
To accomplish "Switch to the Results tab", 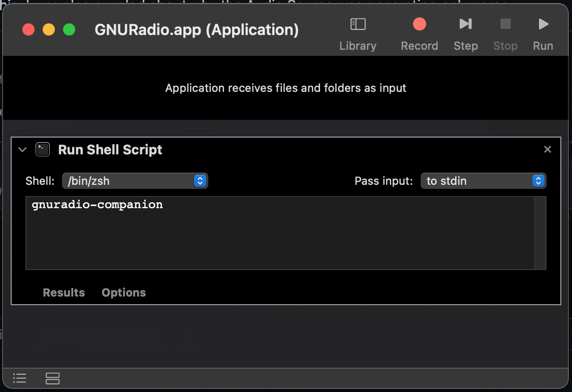I will [63, 292].
